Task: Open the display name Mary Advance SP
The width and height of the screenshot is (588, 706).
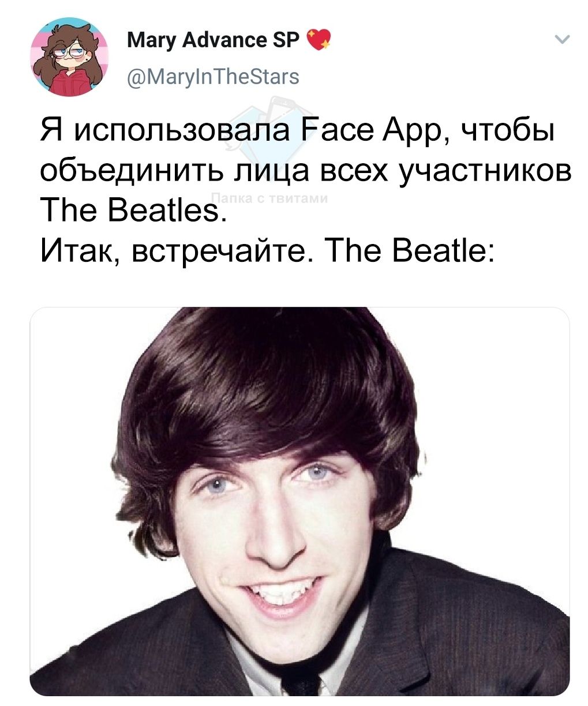Action: [213, 40]
